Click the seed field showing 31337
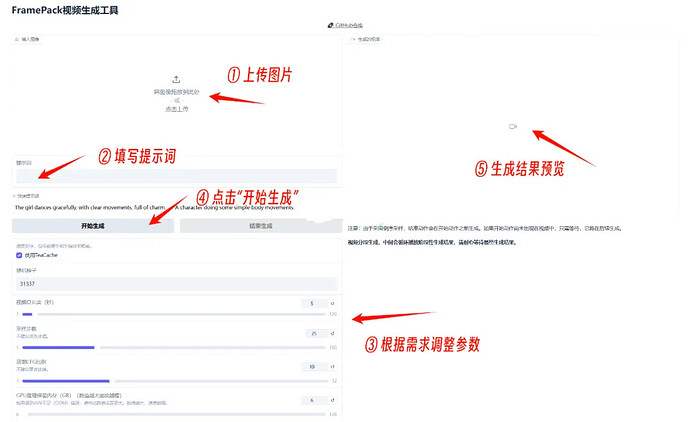The image size is (690, 422). pyautogui.click(x=176, y=284)
